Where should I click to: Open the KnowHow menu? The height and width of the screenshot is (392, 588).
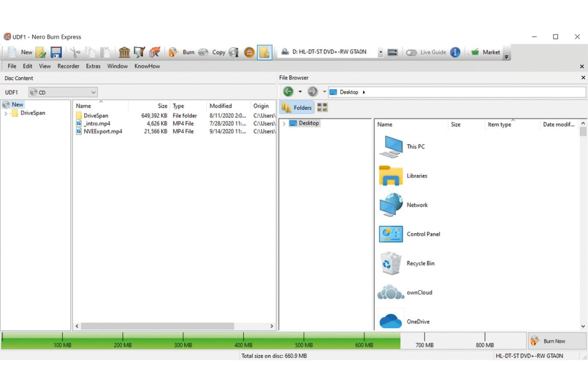point(147,66)
